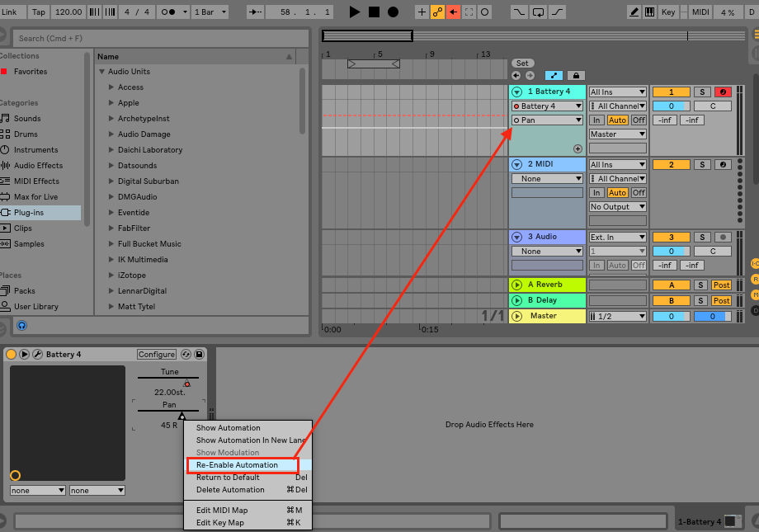
Task: Click the Save Preset icon on Battery 4
Action: click(199, 355)
